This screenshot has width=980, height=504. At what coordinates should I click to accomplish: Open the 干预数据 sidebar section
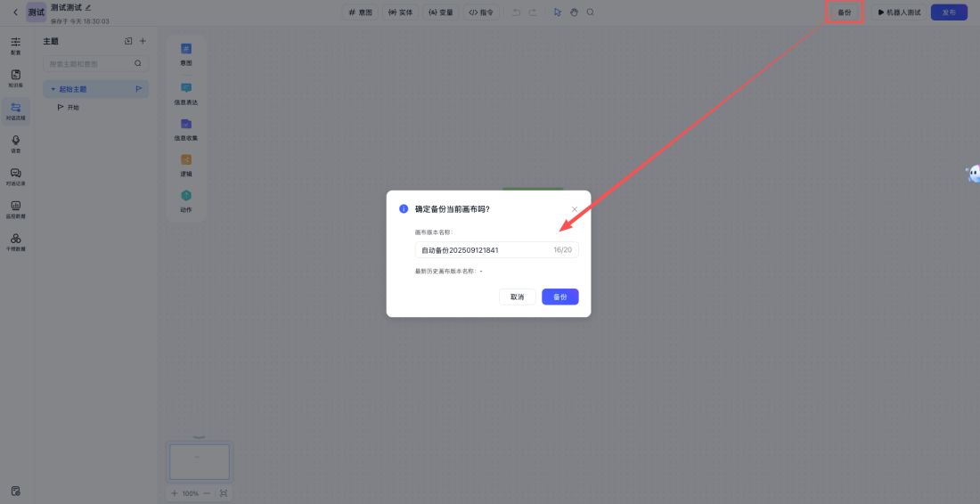pos(16,242)
